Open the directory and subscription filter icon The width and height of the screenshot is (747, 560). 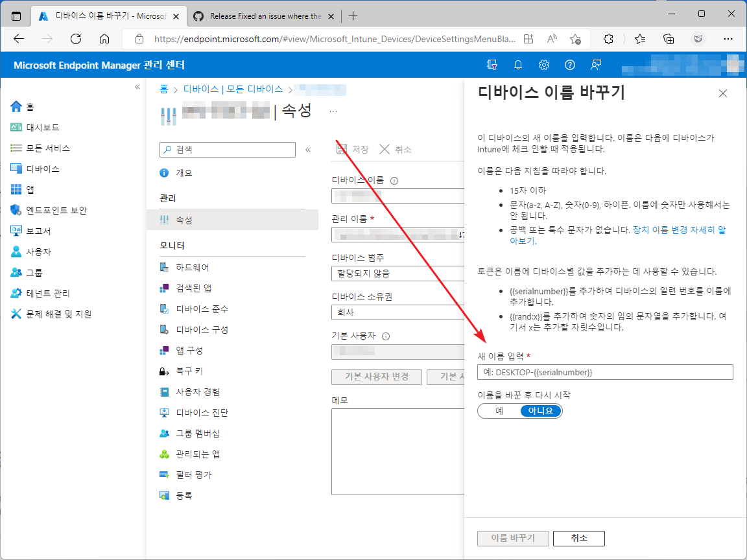coord(492,65)
